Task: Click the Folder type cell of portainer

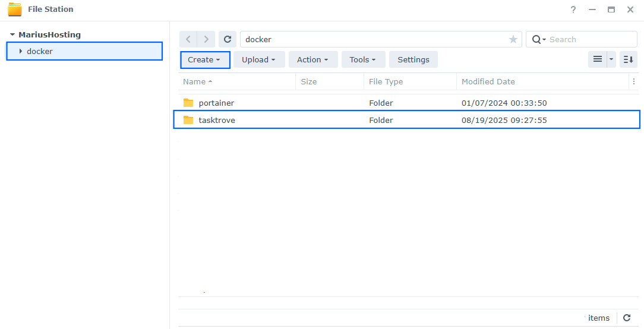Action: (381, 103)
